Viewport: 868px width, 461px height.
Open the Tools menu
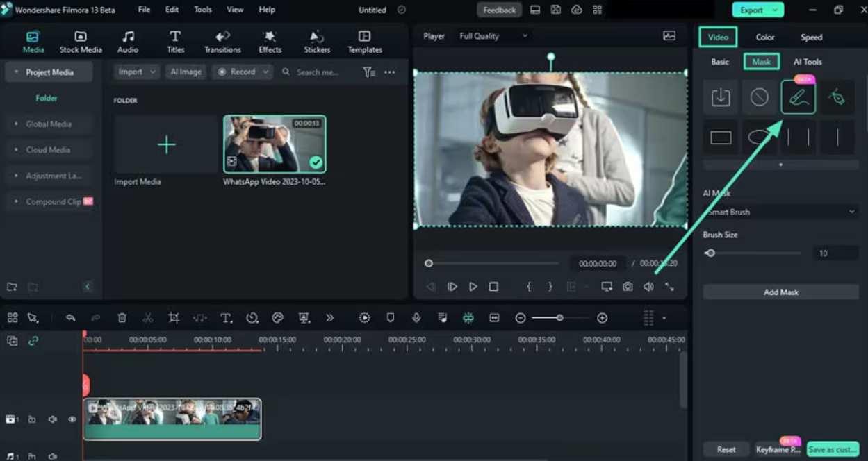coord(203,10)
